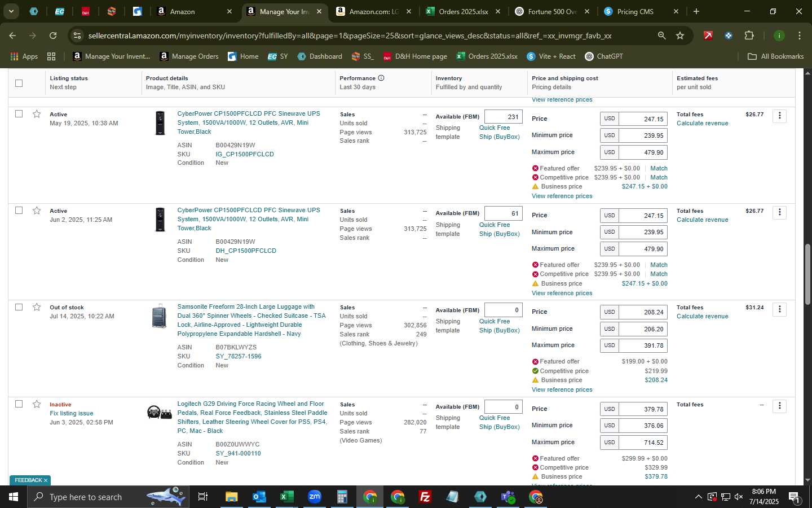Viewport: 812px width, 508px height.
Task: Click the Samsonite luggage thumbnail
Action: point(160,316)
